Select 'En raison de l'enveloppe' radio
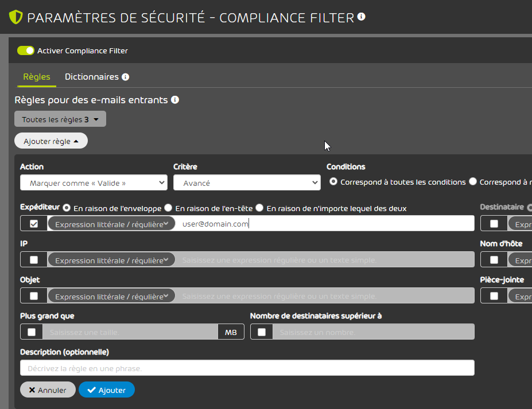532x409 pixels. (x=67, y=208)
